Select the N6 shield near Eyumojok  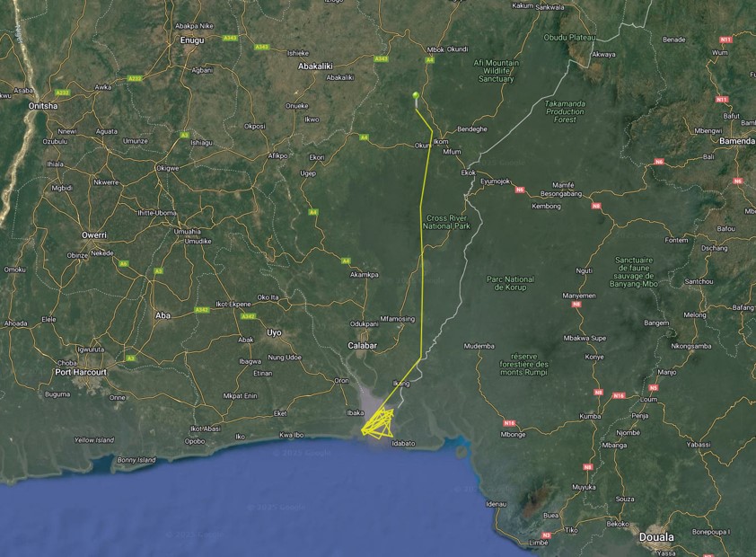(519, 190)
